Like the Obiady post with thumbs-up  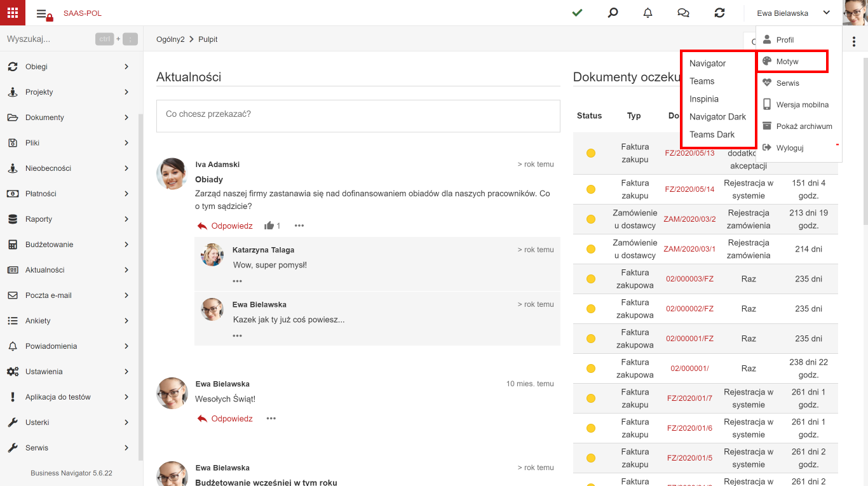point(269,226)
